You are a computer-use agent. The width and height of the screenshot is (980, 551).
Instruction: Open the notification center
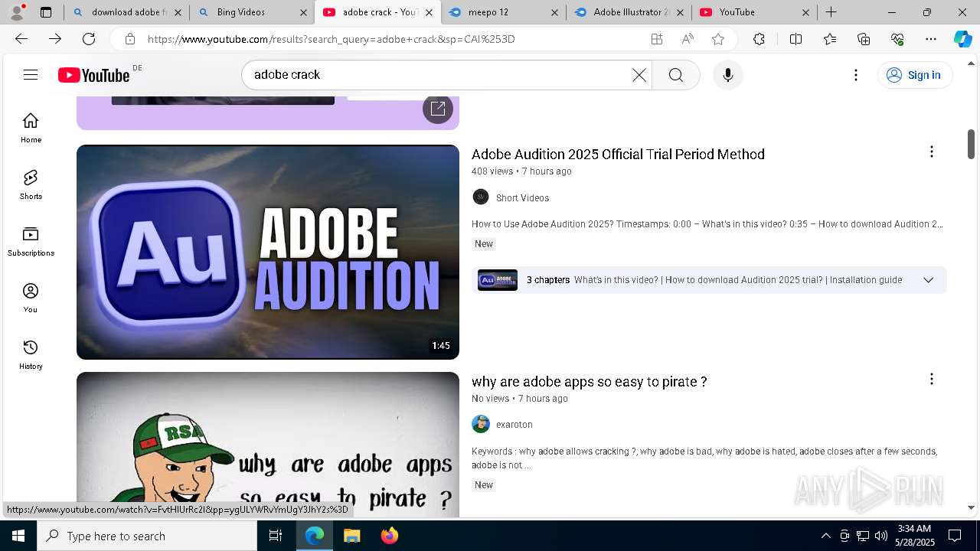pyautogui.click(x=955, y=536)
